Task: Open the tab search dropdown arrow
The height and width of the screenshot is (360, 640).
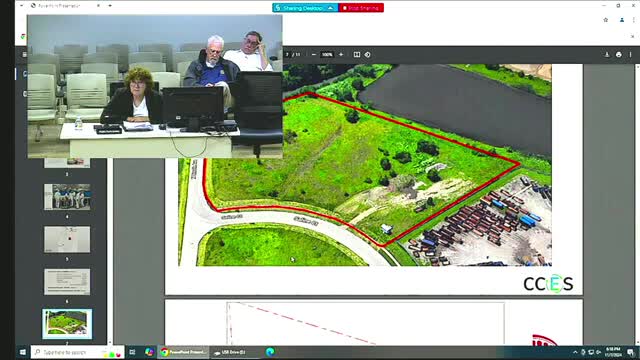Action: pos(21,6)
